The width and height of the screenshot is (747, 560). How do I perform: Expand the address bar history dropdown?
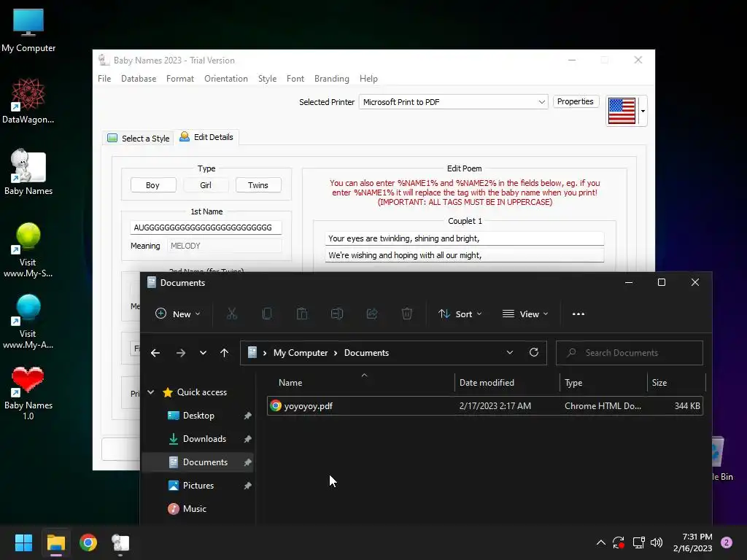coord(510,352)
